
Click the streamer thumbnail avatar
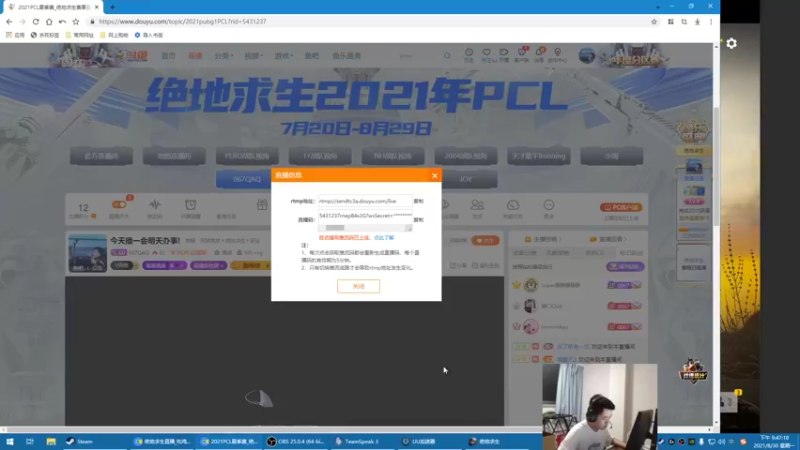pyautogui.click(x=88, y=253)
